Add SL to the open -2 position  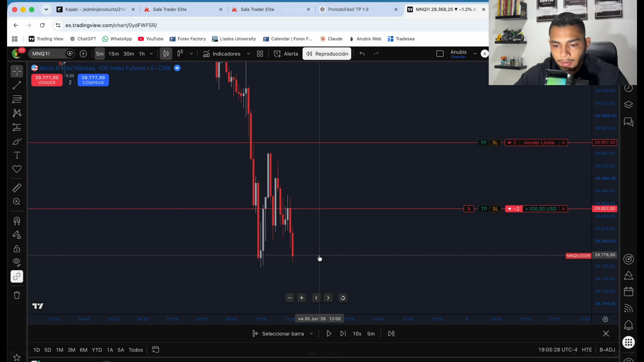[x=495, y=209]
